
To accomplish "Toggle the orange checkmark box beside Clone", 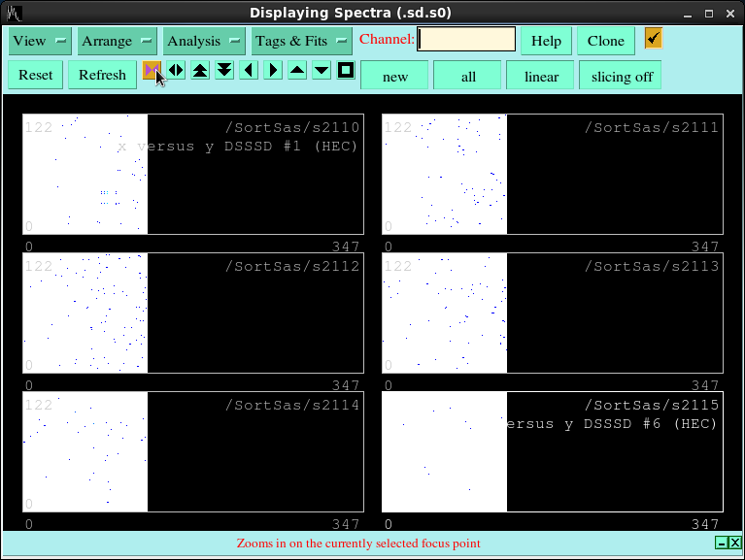I will (654, 38).
